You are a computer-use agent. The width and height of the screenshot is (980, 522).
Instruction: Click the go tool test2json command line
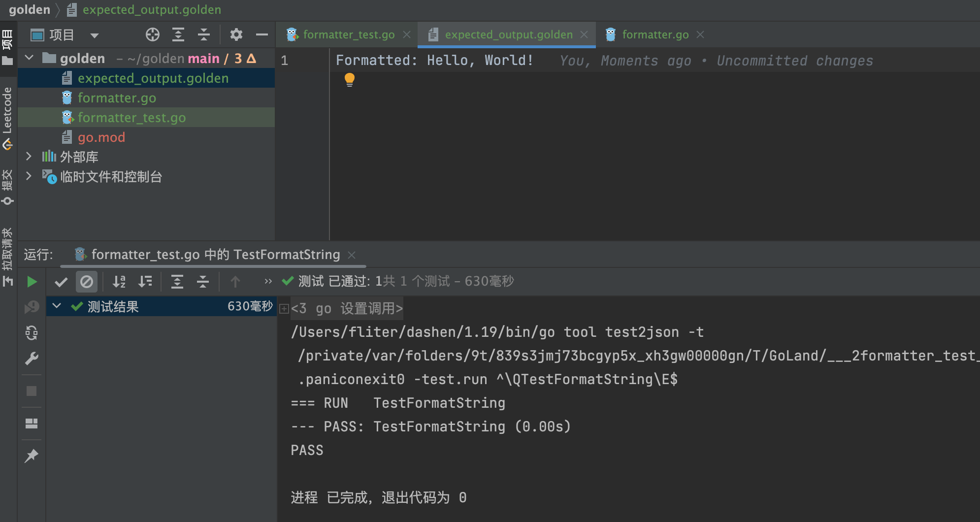point(497,332)
